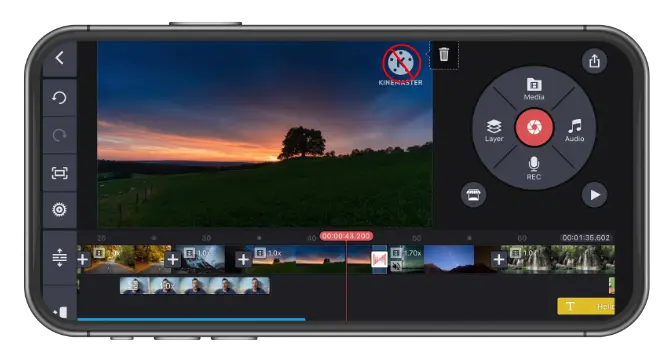This screenshot has height=360, width=672.
Task: Jump to the timeline start icon
Action: click(x=60, y=312)
